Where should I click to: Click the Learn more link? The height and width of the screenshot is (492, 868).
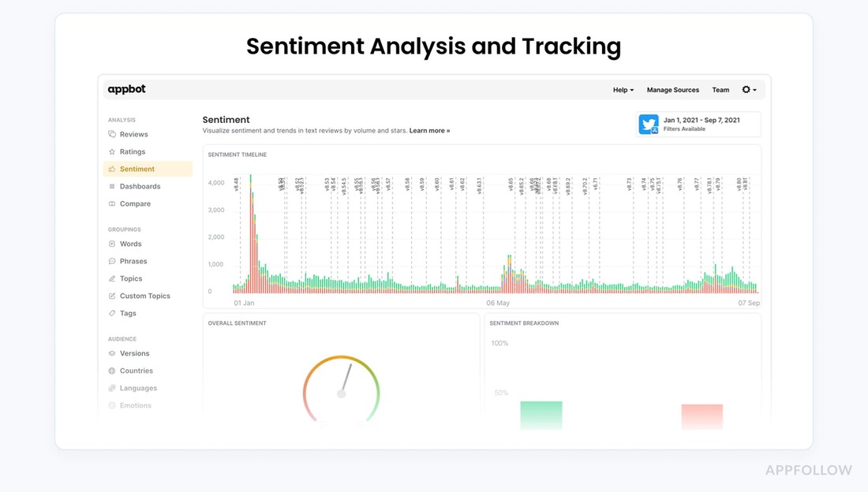coord(429,130)
